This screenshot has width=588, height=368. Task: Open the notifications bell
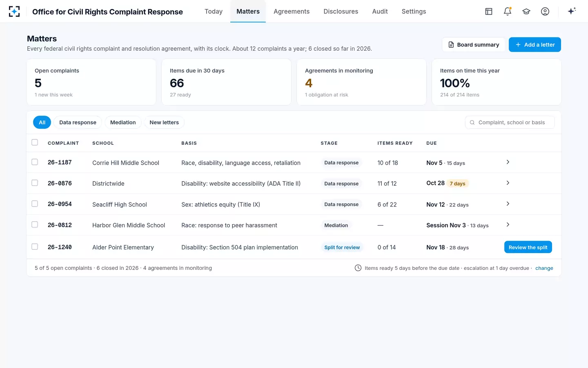[508, 11]
